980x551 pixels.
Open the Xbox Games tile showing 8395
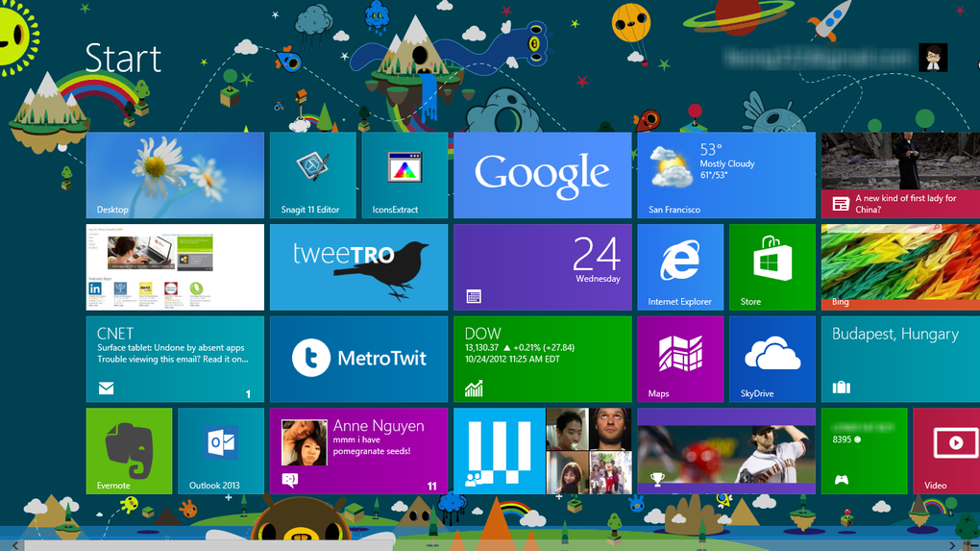[864, 451]
